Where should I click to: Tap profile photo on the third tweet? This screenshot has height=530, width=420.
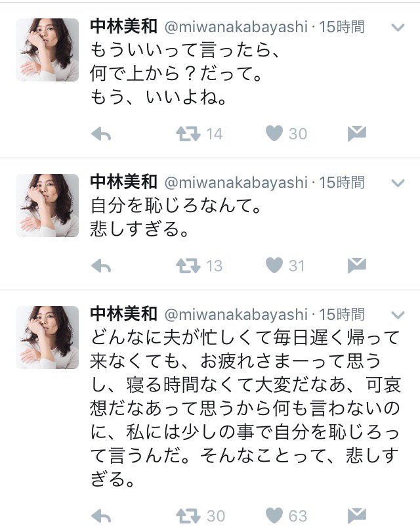pos(47,338)
